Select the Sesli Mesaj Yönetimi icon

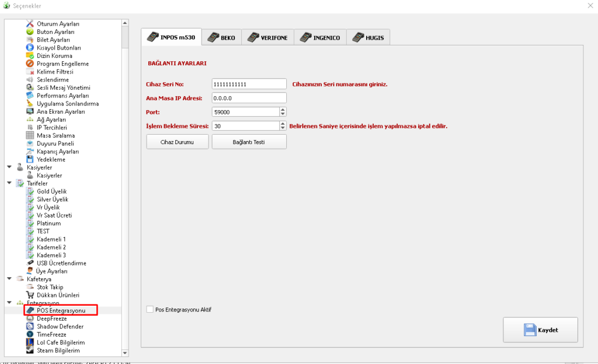pyautogui.click(x=30, y=87)
